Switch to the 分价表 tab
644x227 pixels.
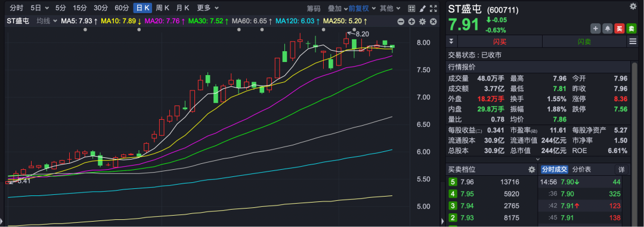pyautogui.click(x=581, y=170)
